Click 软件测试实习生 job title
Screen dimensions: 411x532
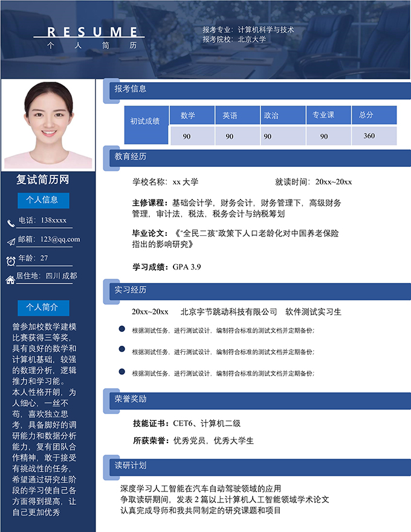click(313, 312)
